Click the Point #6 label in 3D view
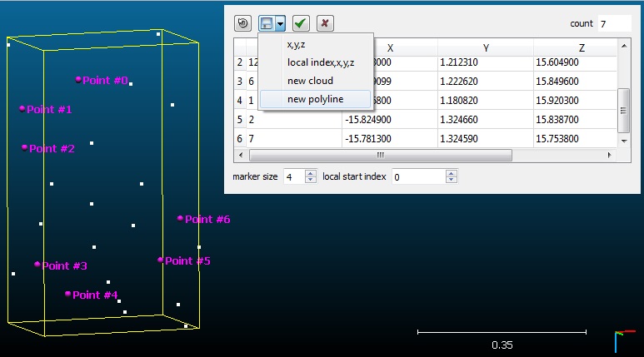 tap(207, 220)
